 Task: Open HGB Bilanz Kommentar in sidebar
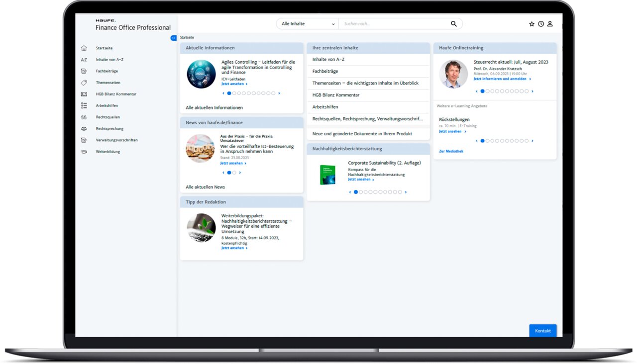116,94
